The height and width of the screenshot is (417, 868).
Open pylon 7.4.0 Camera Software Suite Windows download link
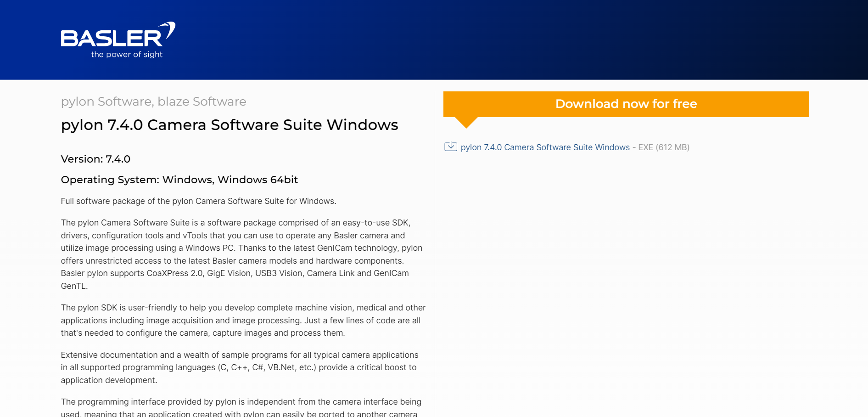pos(545,147)
